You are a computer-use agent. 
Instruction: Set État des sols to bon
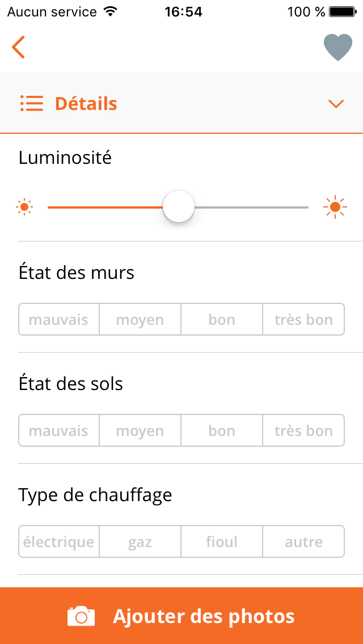pyautogui.click(x=222, y=431)
